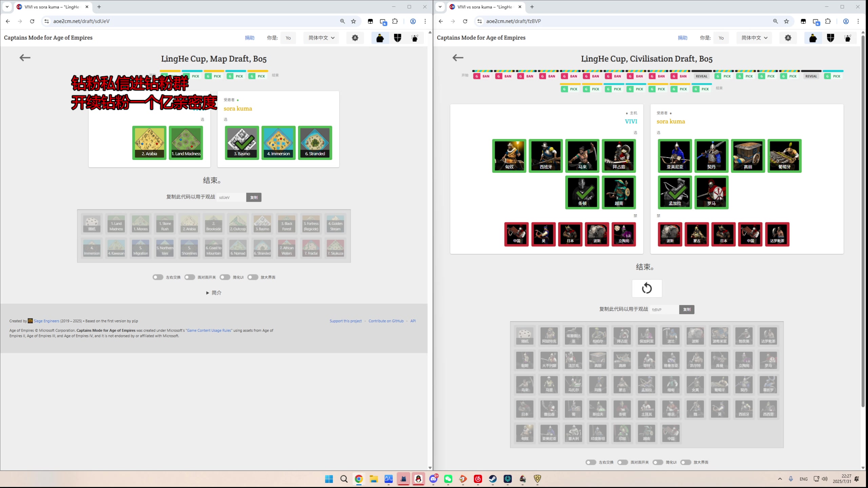
Task: Open clock showing 22:27 in taskbar
Action: click(x=842, y=479)
